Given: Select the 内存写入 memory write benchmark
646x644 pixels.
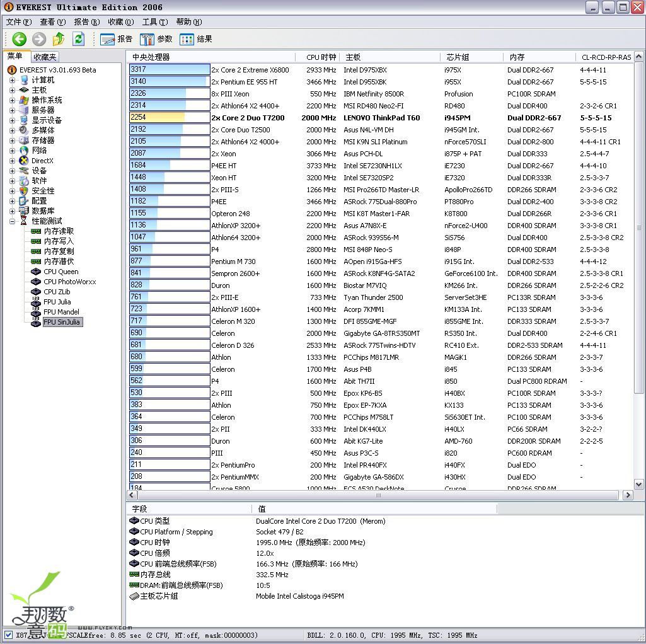Looking at the screenshot, I should tap(59, 241).
